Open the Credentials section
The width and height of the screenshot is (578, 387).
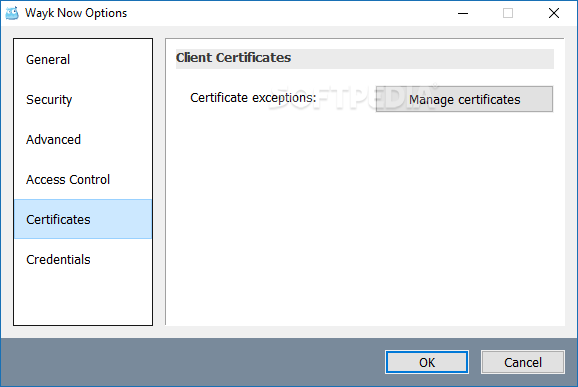click(x=83, y=259)
